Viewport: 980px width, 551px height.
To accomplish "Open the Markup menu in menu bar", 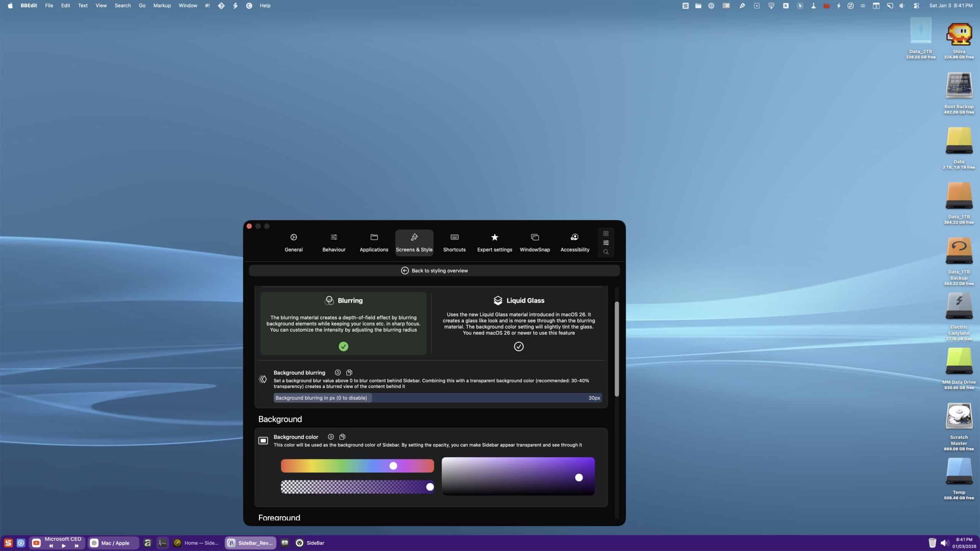I will 162,6.
